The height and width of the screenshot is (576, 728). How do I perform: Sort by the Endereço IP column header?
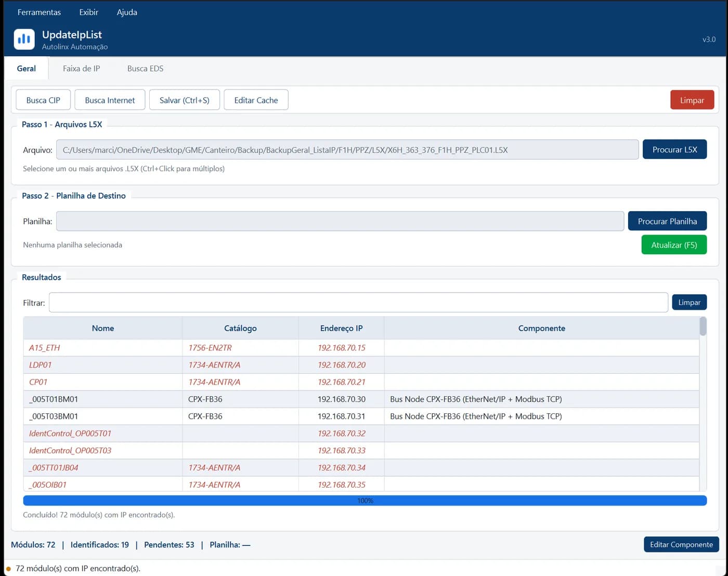(x=341, y=328)
